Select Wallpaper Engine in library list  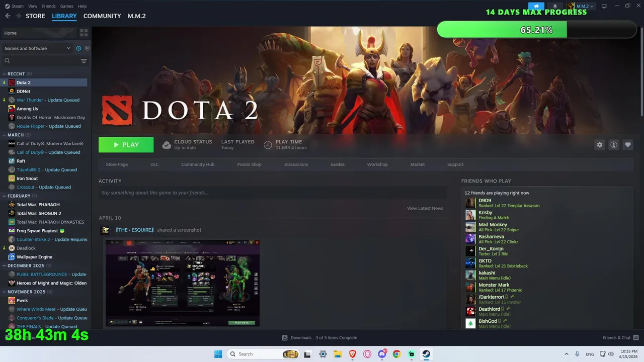pos(34,257)
